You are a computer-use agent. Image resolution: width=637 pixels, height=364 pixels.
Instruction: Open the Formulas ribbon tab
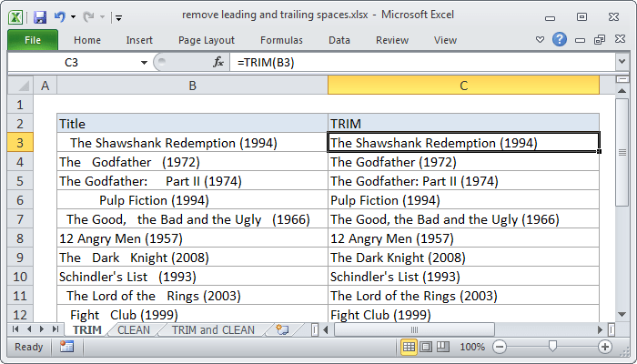point(281,40)
